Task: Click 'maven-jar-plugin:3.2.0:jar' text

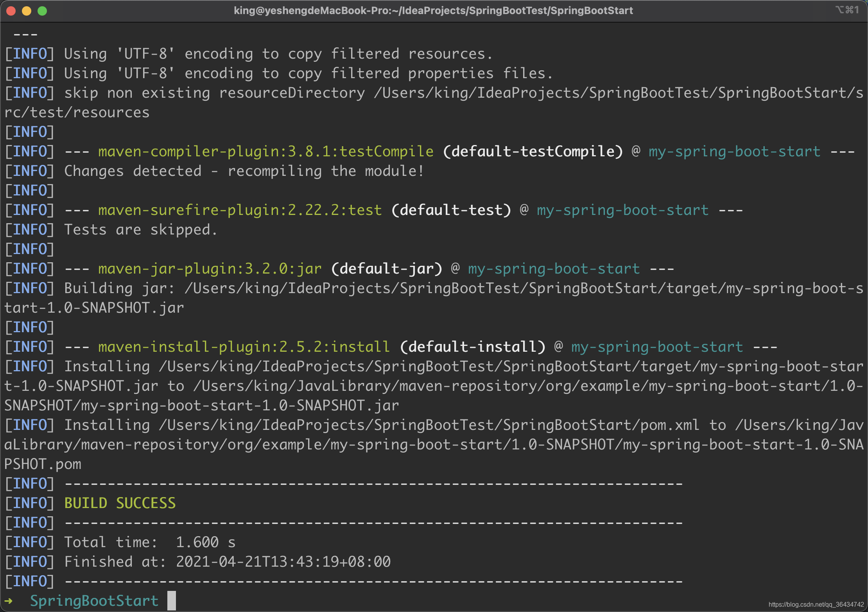Action: point(210,268)
